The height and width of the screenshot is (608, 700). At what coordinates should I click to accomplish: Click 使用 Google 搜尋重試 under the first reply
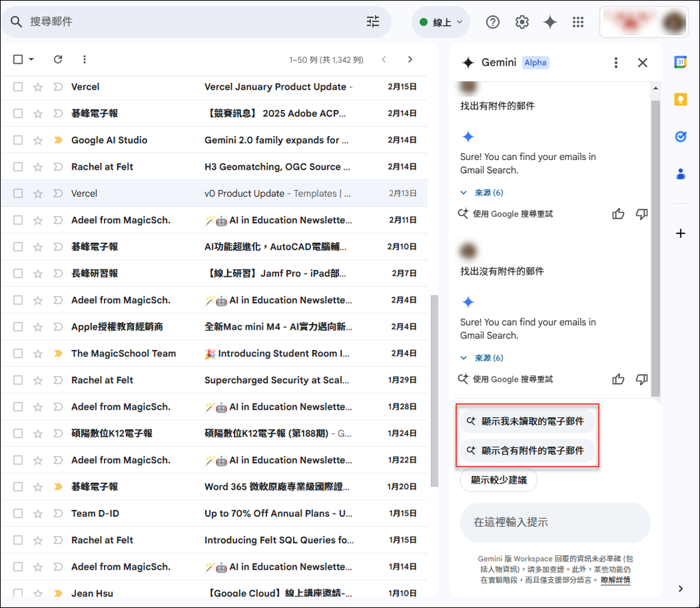(x=505, y=214)
